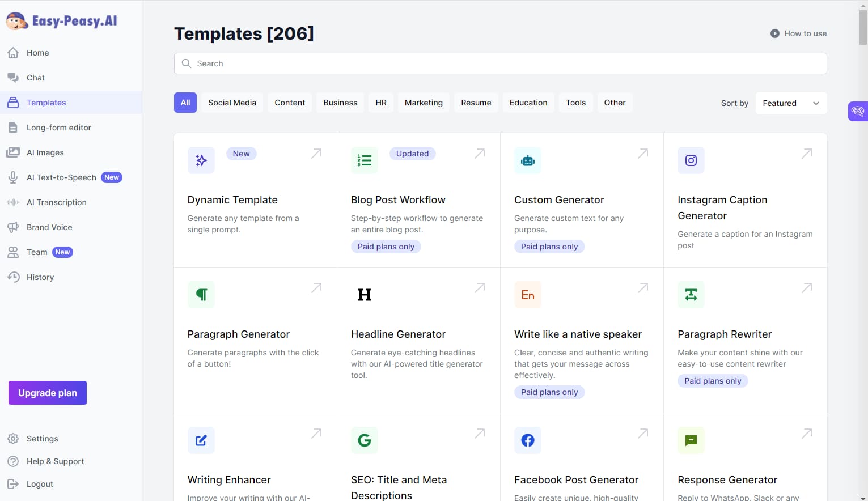Select the Custom Generator robot icon

click(528, 160)
